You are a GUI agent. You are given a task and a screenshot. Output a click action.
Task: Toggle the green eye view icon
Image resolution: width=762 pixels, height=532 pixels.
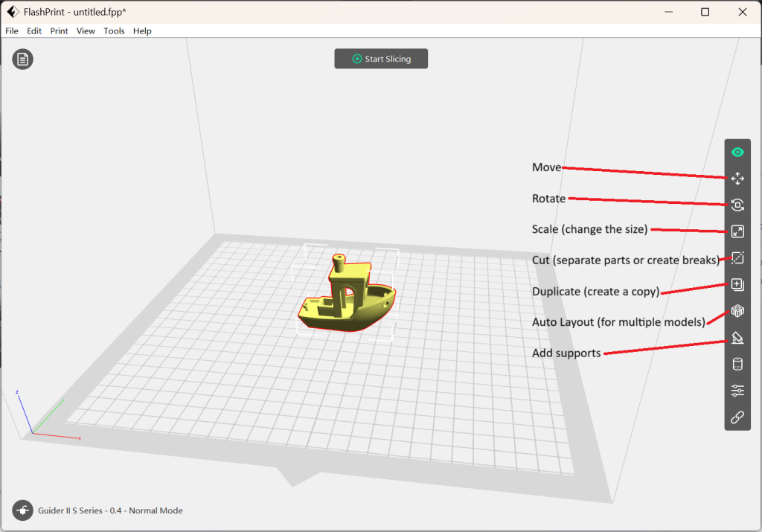737,153
